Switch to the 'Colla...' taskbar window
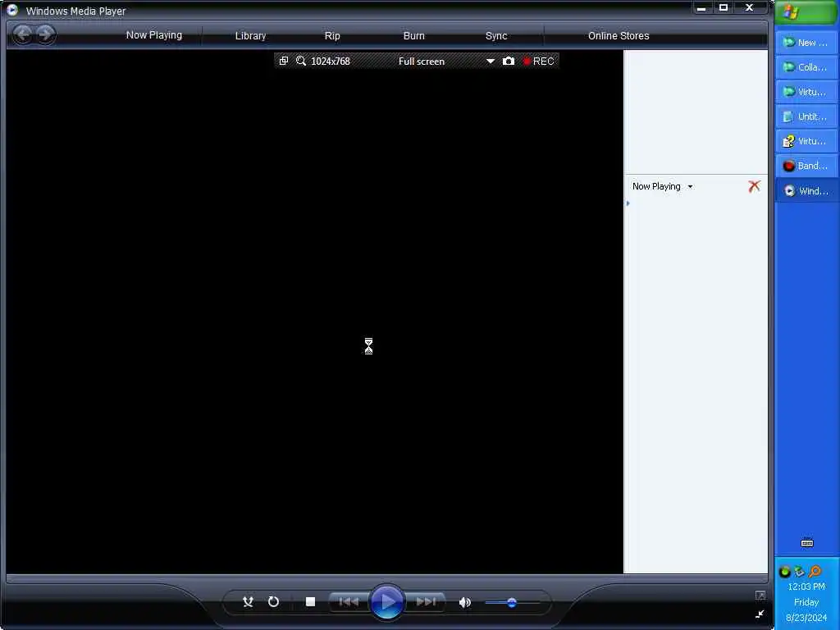The image size is (840, 630). (x=806, y=67)
